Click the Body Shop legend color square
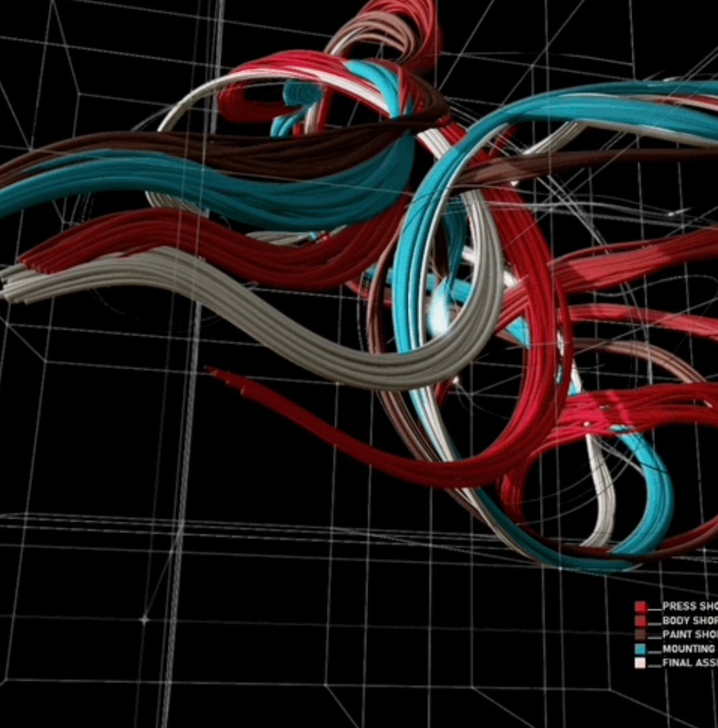718x728 pixels. click(x=640, y=621)
